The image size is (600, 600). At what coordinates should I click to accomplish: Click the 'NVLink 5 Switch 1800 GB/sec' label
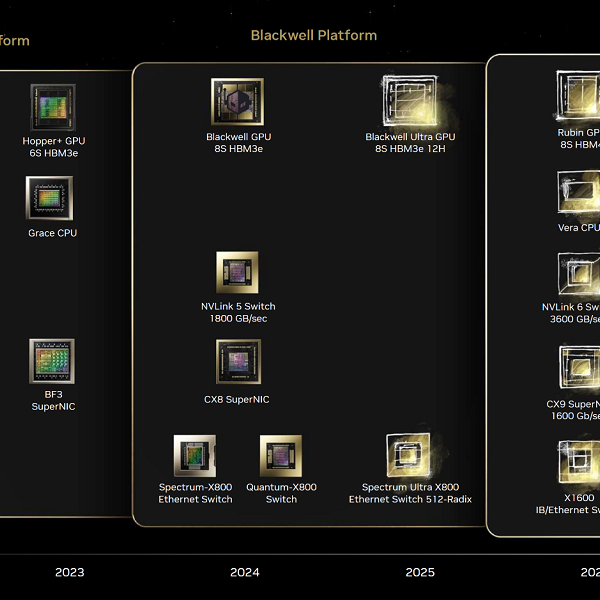pyautogui.click(x=238, y=312)
